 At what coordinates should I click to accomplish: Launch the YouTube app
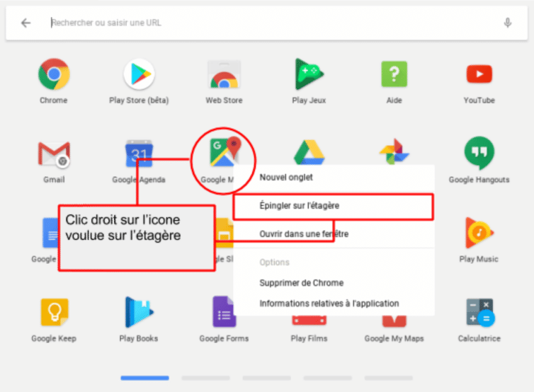click(479, 75)
